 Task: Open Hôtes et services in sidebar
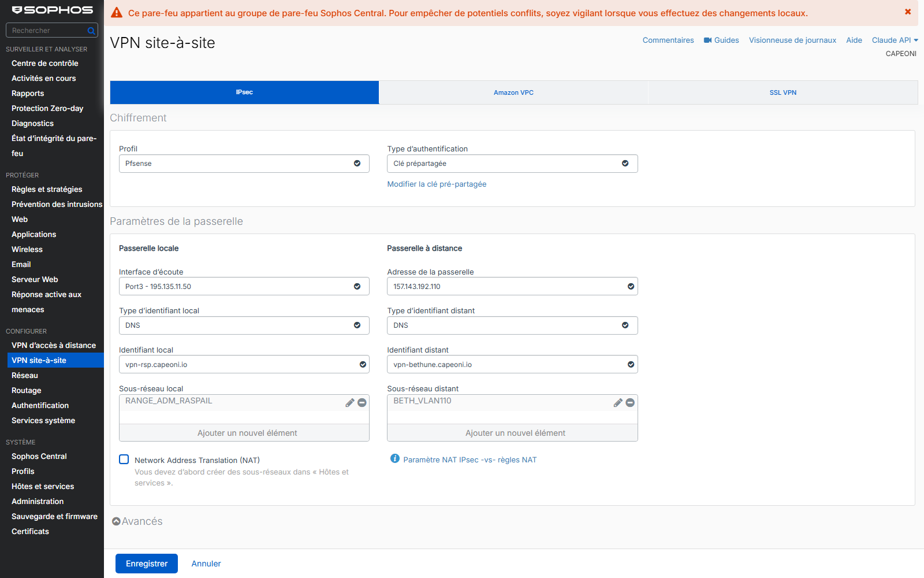click(x=43, y=487)
